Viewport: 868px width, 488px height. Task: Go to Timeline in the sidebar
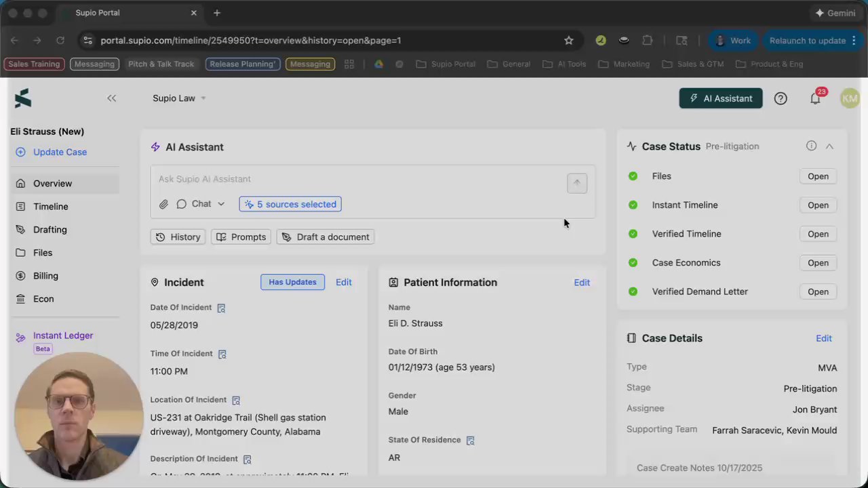[51, 207]
